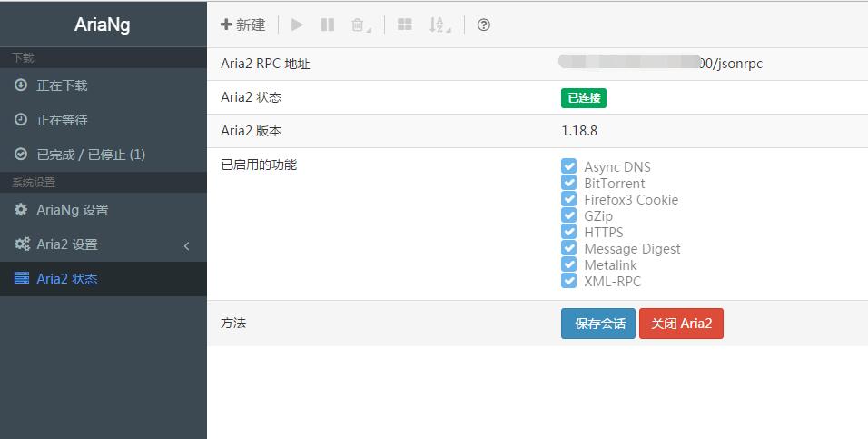
Task: Toggle the XML-RPC checkbox
Action: point(568,281)
